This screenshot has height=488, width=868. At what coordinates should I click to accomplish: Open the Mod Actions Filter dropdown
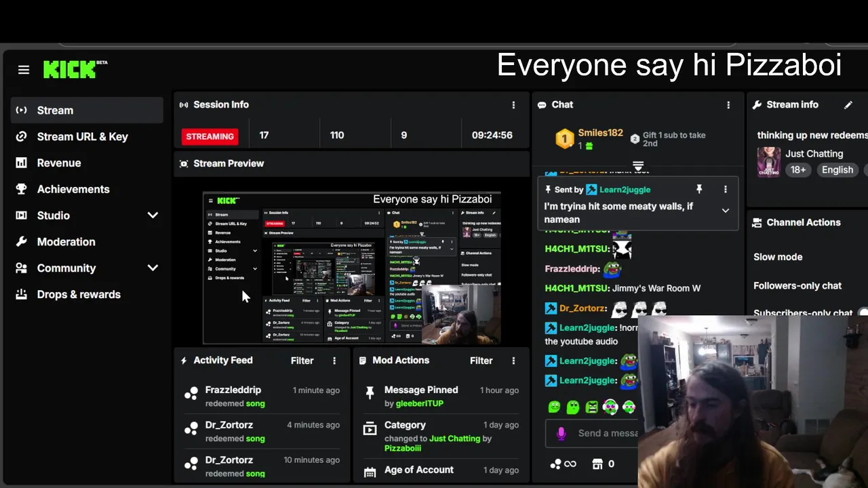coord(481,361)
